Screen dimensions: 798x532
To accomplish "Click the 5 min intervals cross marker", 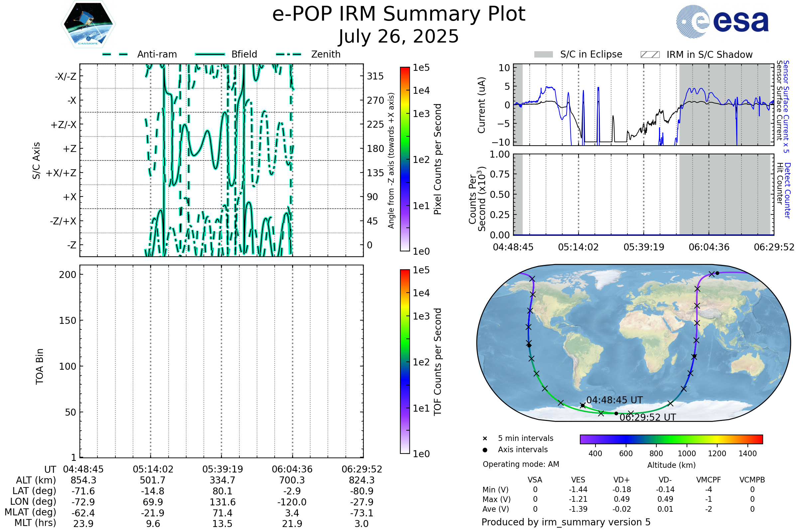I will tap(485, 439).
